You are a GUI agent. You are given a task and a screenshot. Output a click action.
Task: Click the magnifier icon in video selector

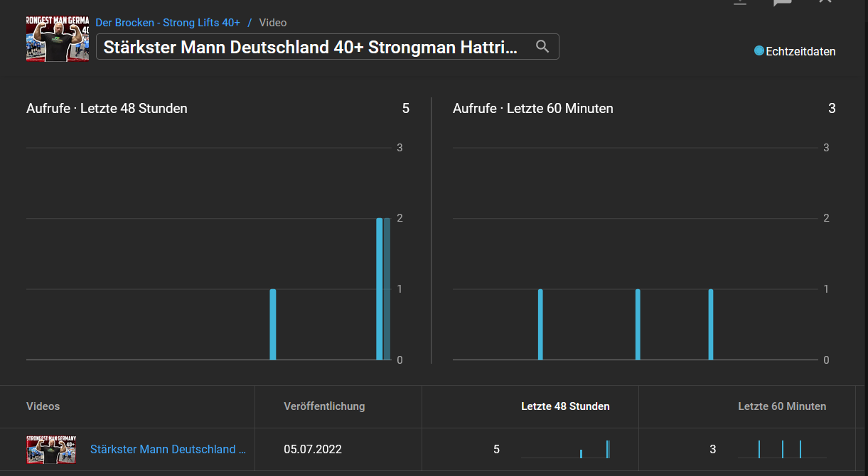[542, 47]
